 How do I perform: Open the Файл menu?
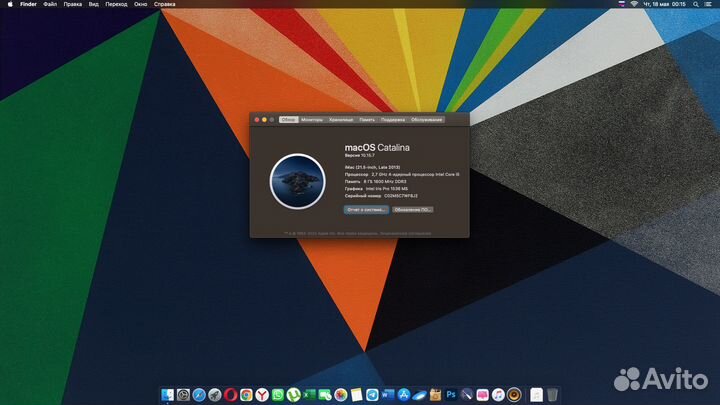[x=50, y=4]
